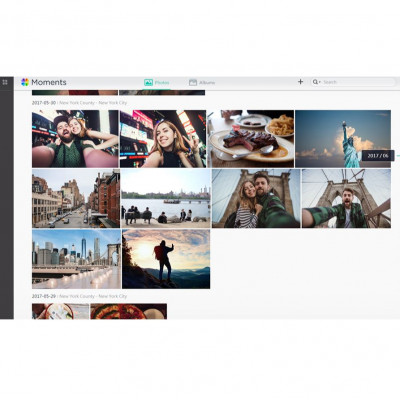The image size is (400, 400).
Task: Open the people sitting by river photo
Action: [x=166, y=198]
